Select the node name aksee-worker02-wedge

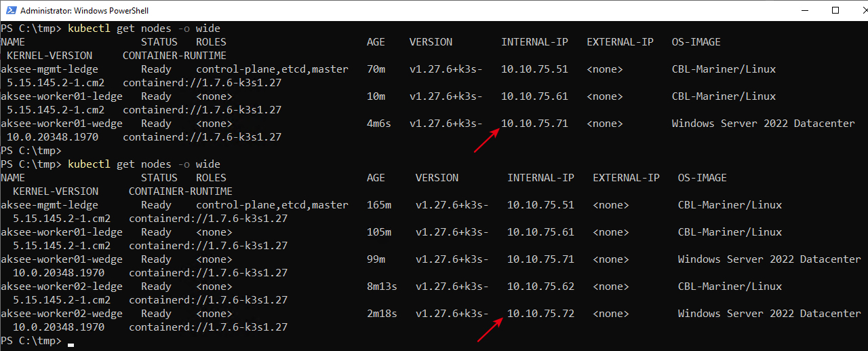[x=62, y=314]
